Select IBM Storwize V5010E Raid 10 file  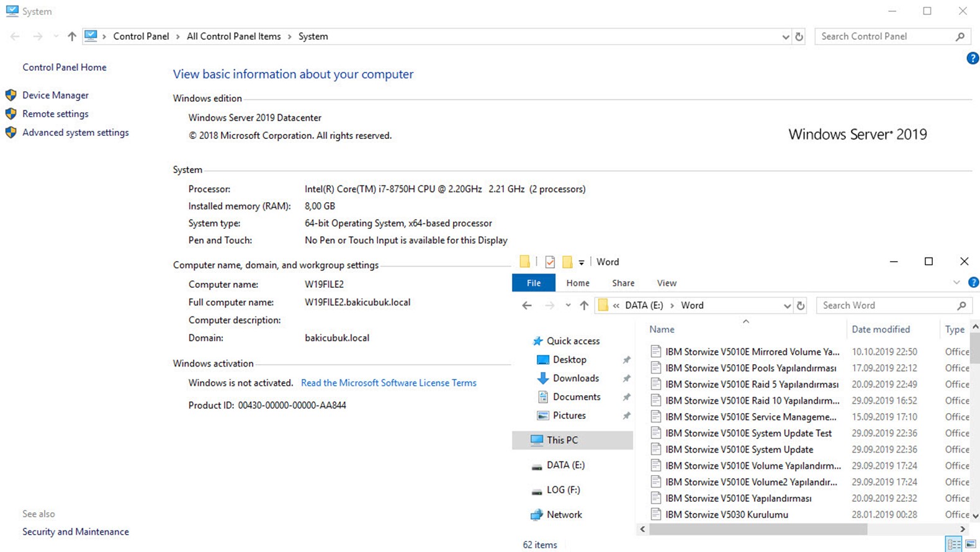[752, 401]
